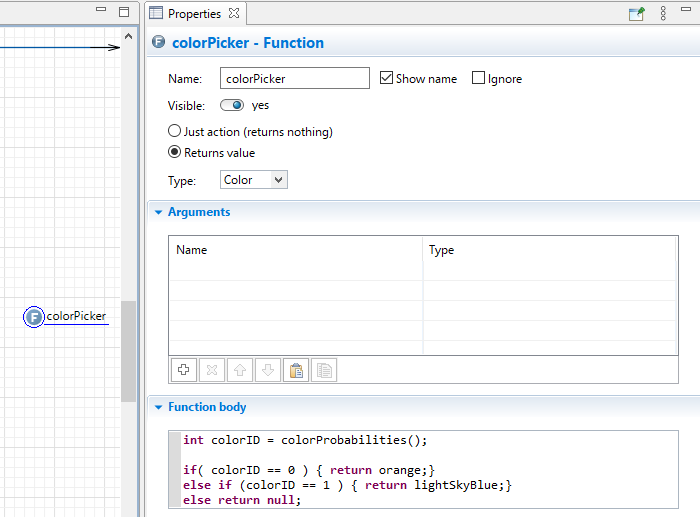The width and height of the screenshot is (700, 517).
Task: Click inside the function body code editor
Action: [423, 470]
